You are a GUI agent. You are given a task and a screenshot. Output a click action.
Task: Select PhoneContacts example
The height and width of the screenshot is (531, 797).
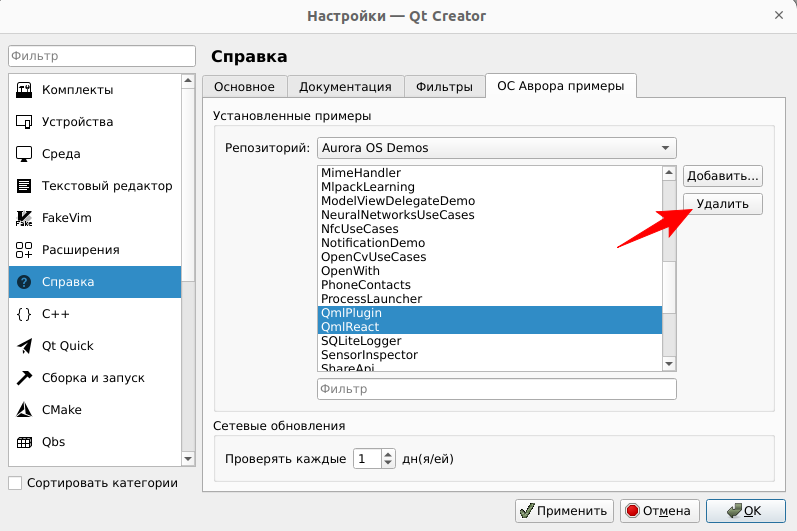490,285
